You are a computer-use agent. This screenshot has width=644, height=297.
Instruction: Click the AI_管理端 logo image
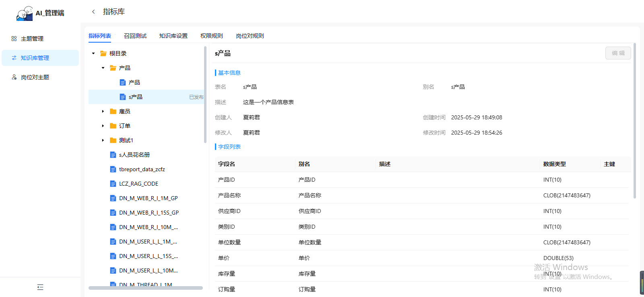[x=25, y=13]
